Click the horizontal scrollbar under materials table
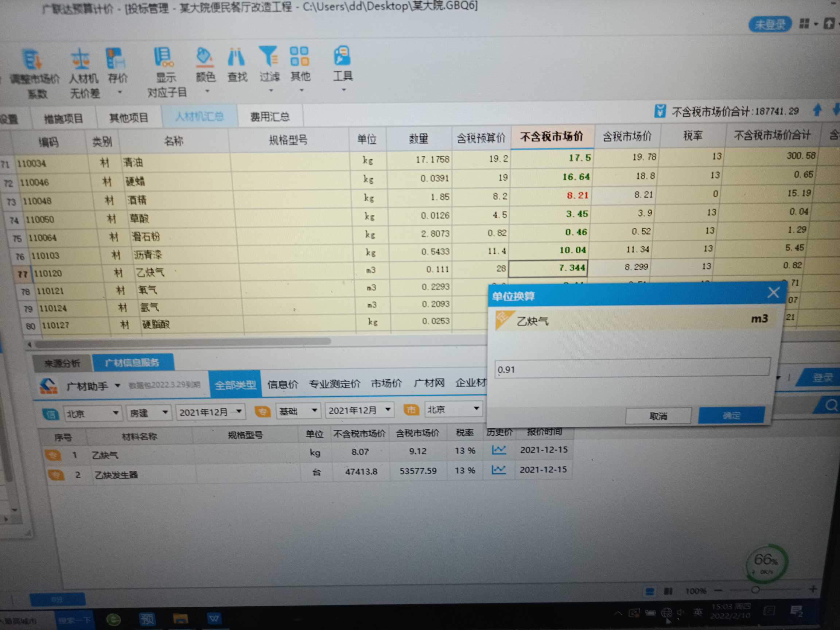The height and width of the screenshot is (630, 840). tap(182, 343)
